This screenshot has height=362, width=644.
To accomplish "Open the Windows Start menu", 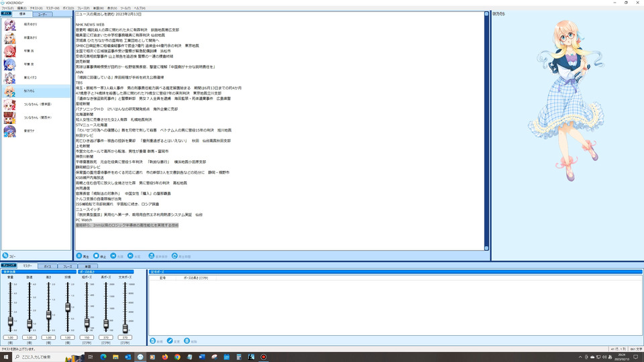I will coord(6,357).
